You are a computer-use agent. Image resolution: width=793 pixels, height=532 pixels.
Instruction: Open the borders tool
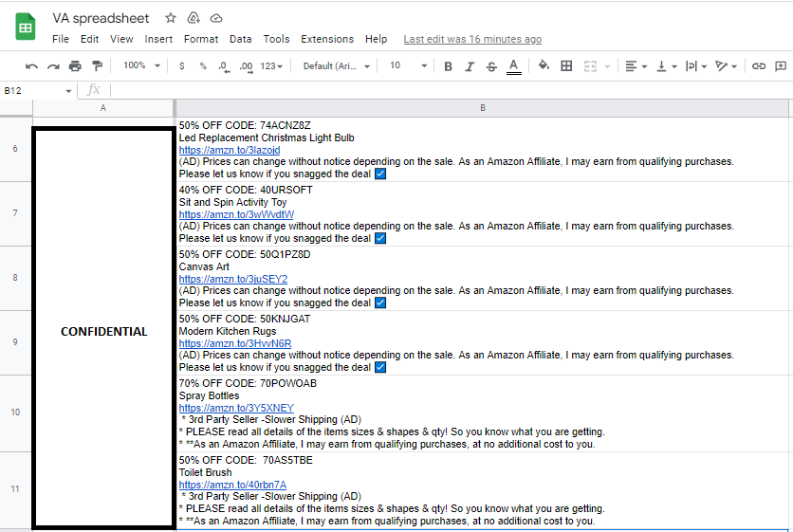pyautogui.click(x=566, y=65)
